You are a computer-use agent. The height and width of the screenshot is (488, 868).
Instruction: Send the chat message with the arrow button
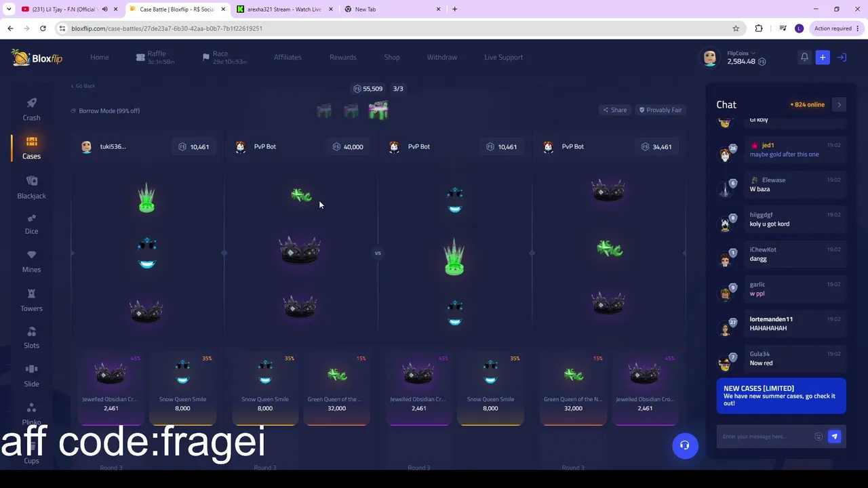point(834,436)
